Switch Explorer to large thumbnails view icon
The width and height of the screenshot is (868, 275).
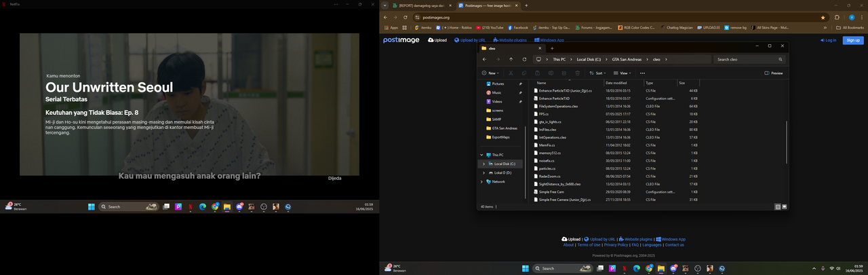783,206
